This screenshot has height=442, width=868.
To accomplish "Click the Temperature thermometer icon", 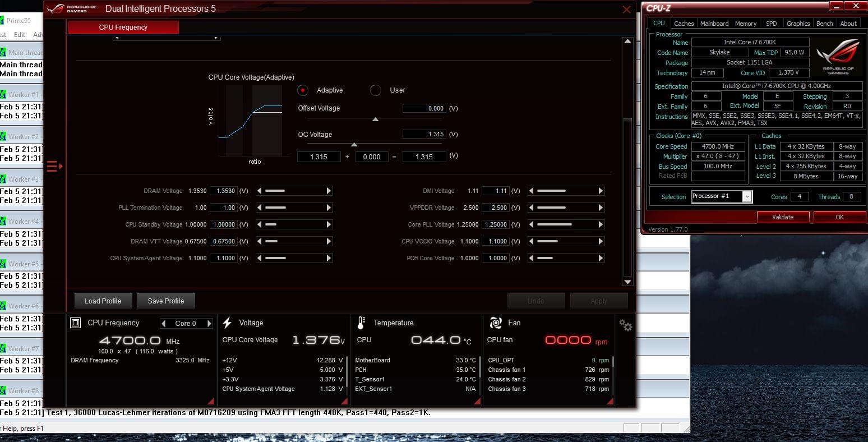I will coord(361,323).
